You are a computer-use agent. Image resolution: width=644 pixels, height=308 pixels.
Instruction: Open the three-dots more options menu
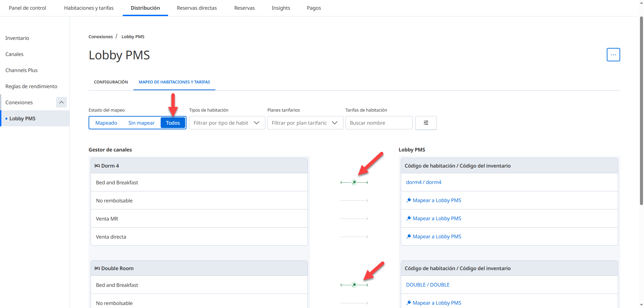point(613,55)
